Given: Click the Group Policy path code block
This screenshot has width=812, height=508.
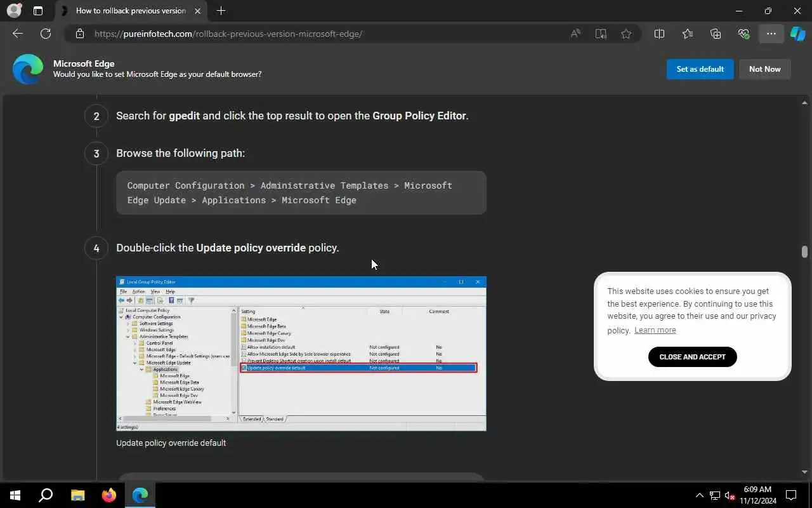Looking at the screenshot, I should pyautogui.click(x=301, y=192).
